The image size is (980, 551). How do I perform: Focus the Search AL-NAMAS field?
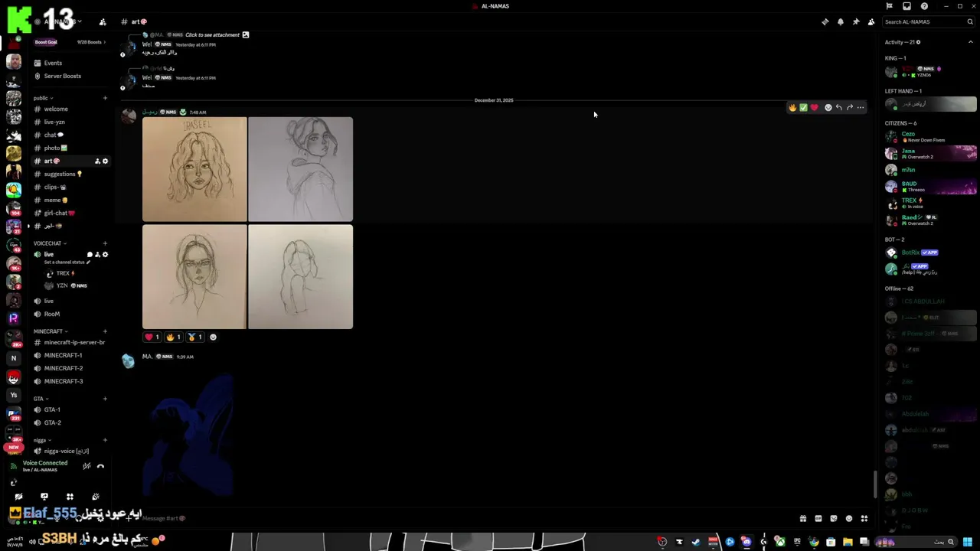(x=929, y=21)
